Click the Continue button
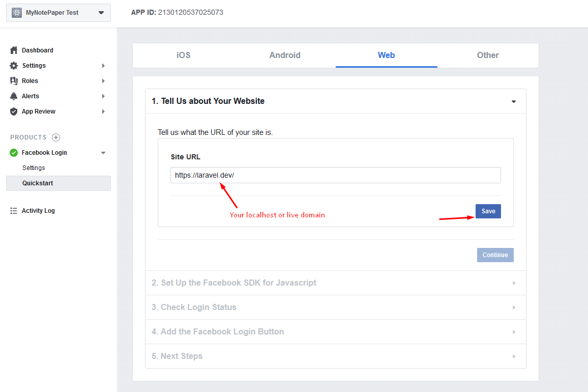Screen dimensions: 588x392 [495, 255]
